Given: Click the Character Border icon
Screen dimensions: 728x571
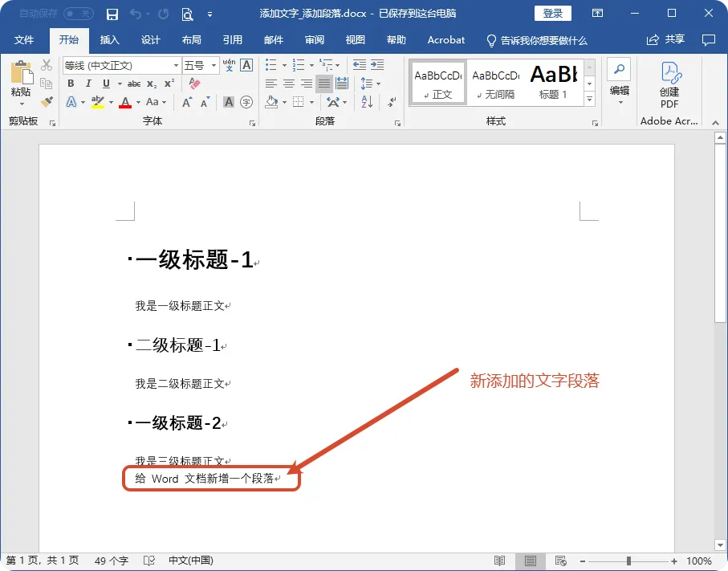Looking at the screenshot, I should (x=246, y=65).
